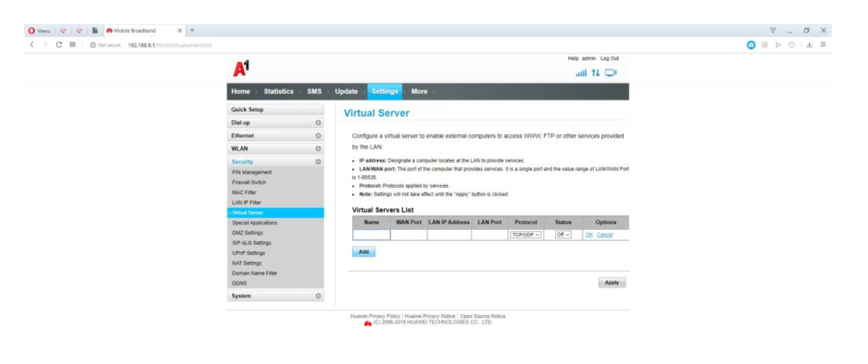Screen dimensions: 868x364
Task: Click the Name input field
Action: [x=371, y=235]
